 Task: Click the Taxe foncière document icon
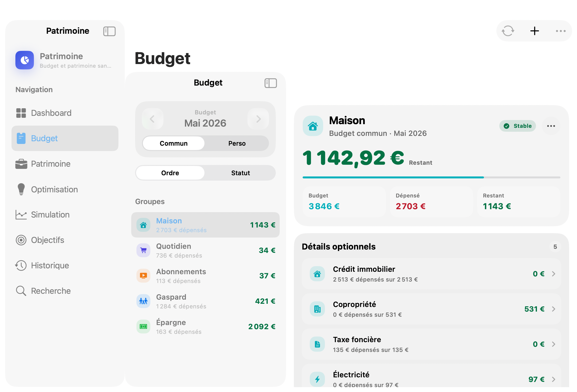coord(317,344)
